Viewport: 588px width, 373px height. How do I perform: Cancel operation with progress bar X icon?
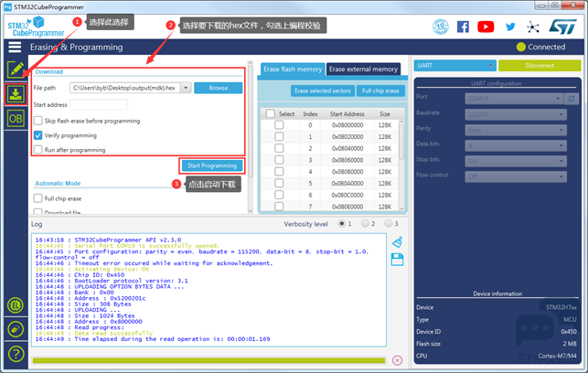click(397, 360)
